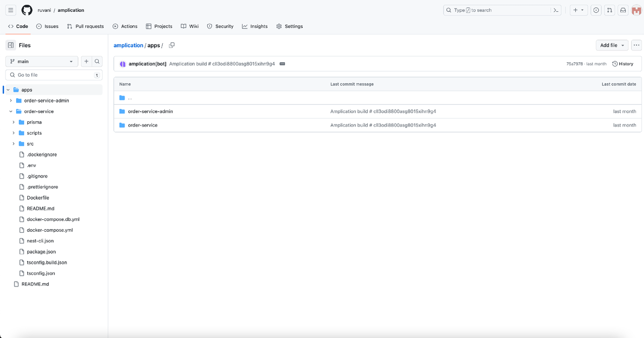View commit History
The image size is (644, 338).
tap(623, 64)
